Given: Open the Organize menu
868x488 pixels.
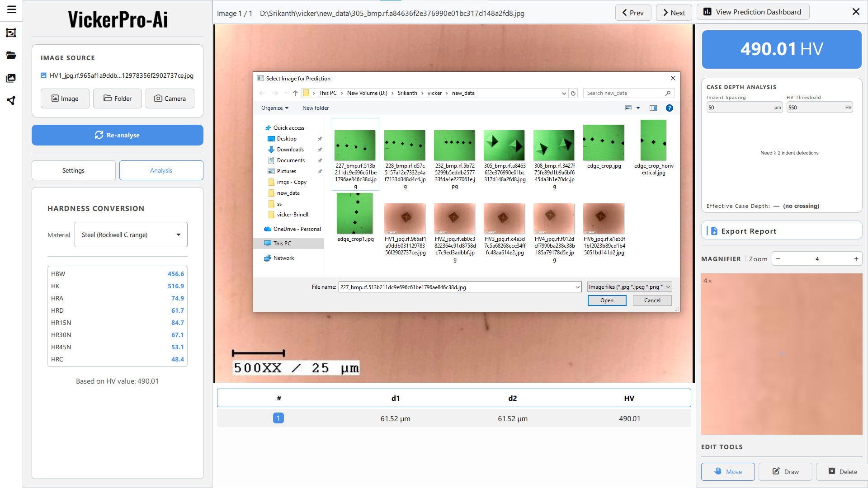Looking at the screenshot, I should (275, 108).
